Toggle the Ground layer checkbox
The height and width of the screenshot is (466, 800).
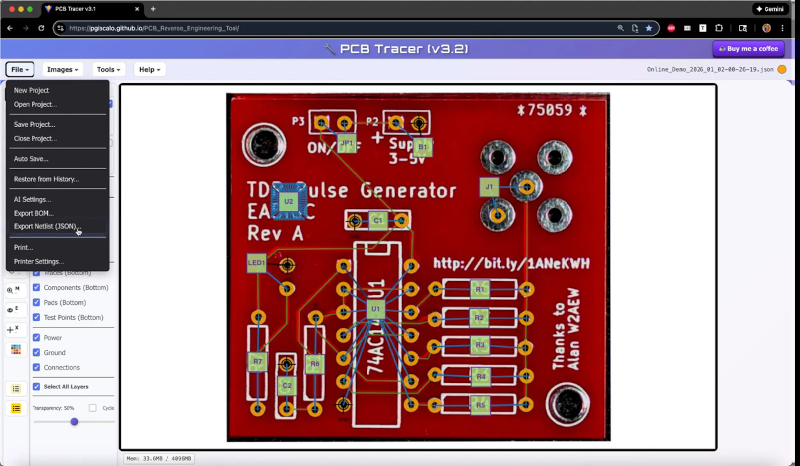pyautogui.click(x=37, y=352)
